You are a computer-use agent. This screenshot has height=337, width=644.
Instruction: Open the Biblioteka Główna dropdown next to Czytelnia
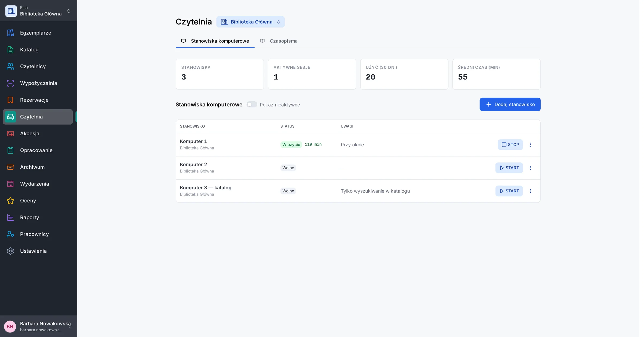[x=250, y=22]
